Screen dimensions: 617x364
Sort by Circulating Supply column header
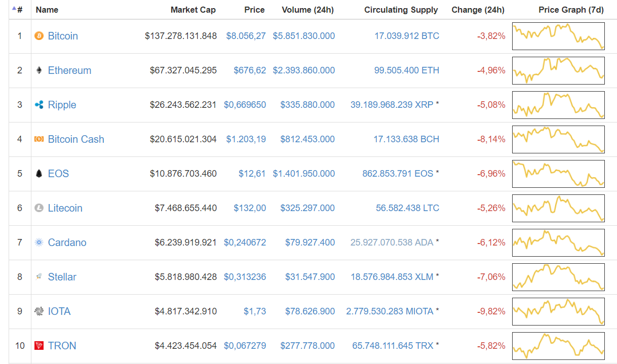click(x=401, y=10)
